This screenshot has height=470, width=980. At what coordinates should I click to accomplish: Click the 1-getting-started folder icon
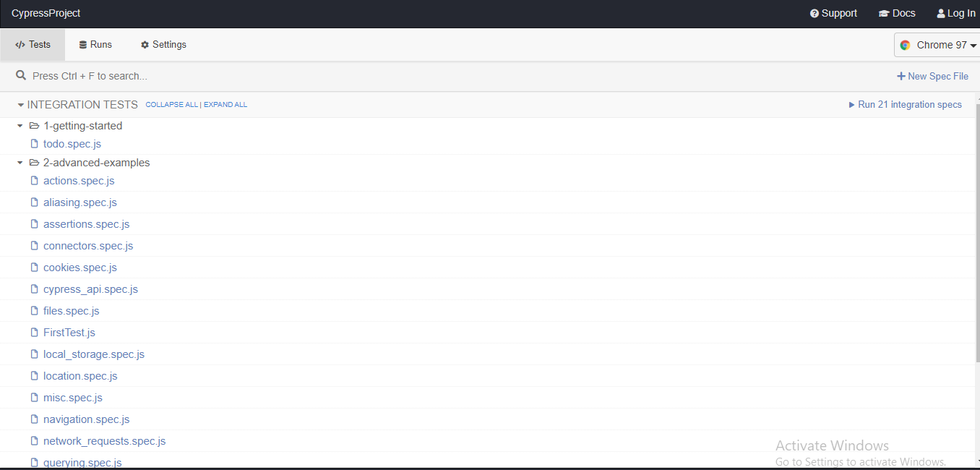pyautogui.click(x=34, y=126)
